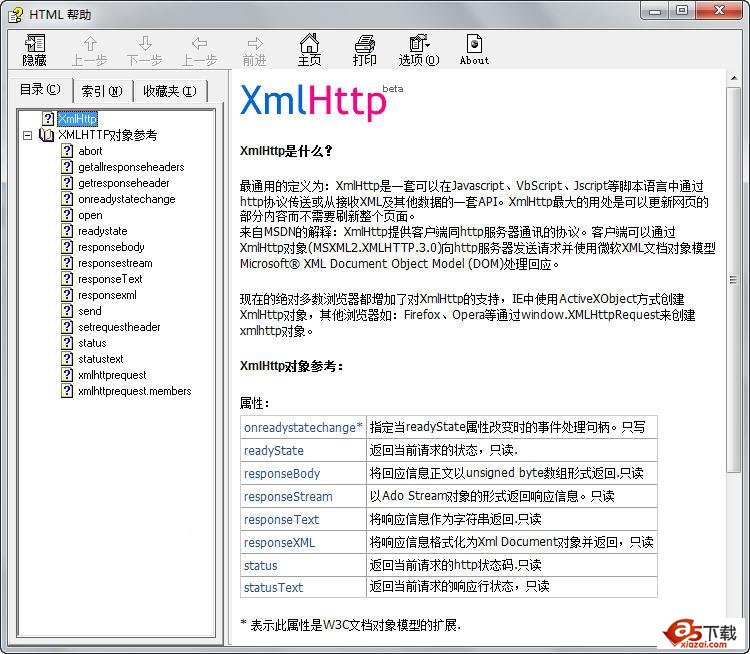Screen dimensions: 750x654
Task: Follow the onreadystatechange* link in table
Action: [x=303, y=427]
